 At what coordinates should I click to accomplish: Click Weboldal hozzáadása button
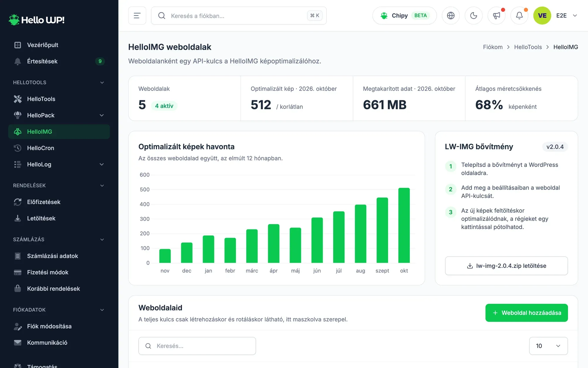527,313
